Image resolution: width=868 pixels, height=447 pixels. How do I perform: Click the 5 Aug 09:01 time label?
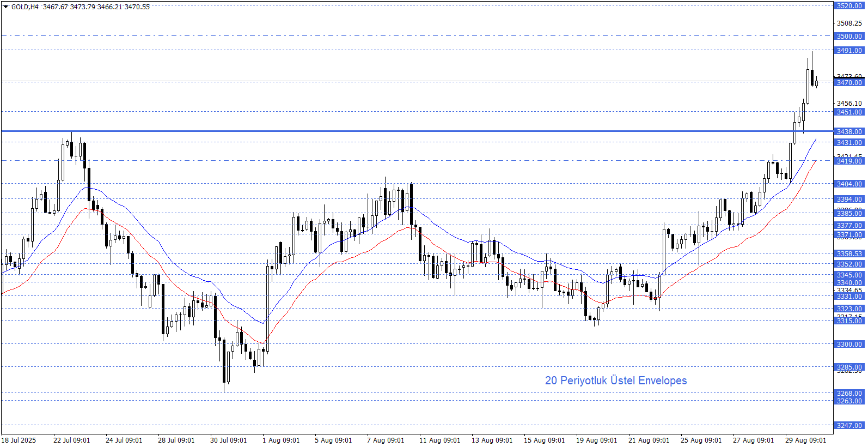(333, 440)
